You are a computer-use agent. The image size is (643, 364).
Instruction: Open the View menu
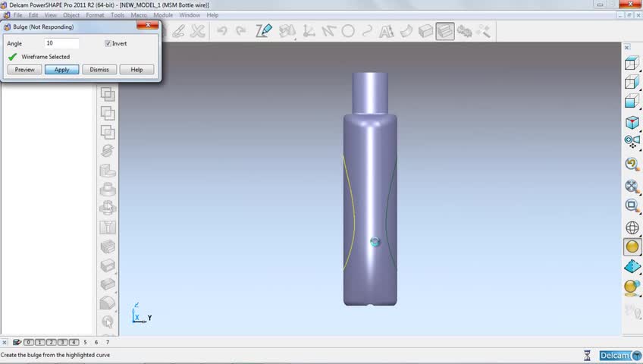coord(51,15)
